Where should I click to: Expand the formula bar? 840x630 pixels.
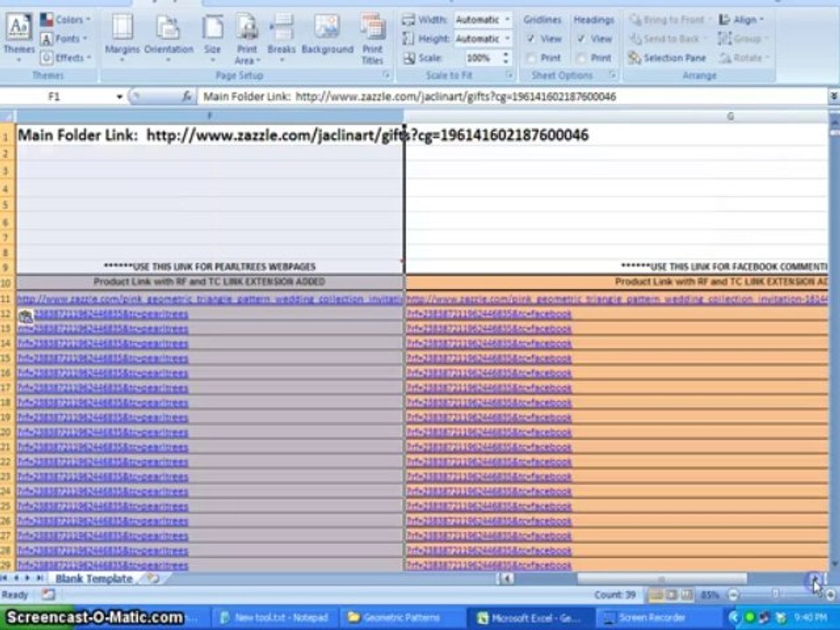click(834, 96)
